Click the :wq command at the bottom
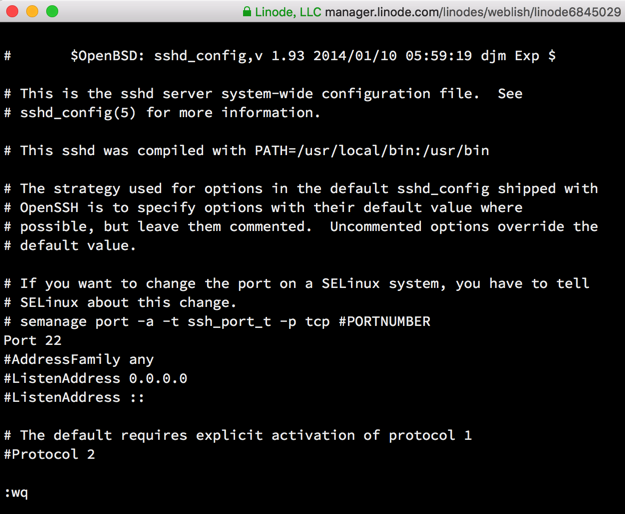Viewport: 625px width, 514px height. 16,492
